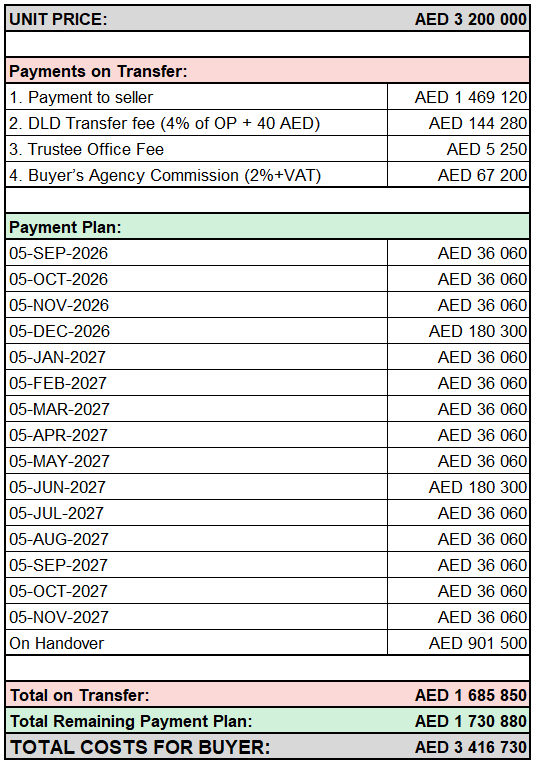Click the 05-NOV-2027 date cell
This screenshot has height=765, width=536.
[x=197, y=617]
